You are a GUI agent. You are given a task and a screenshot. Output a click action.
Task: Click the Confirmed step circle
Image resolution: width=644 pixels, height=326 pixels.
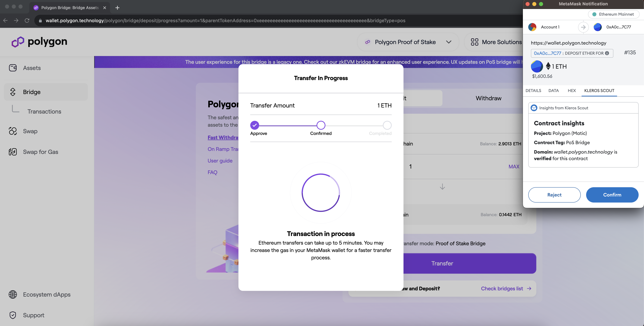[x=321, y=125]
